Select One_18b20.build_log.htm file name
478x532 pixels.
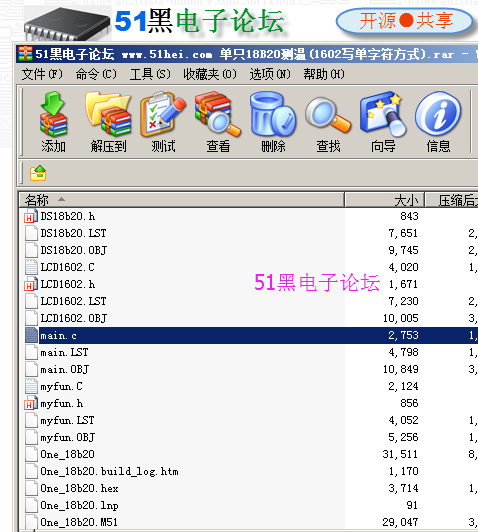click(109, 471)
